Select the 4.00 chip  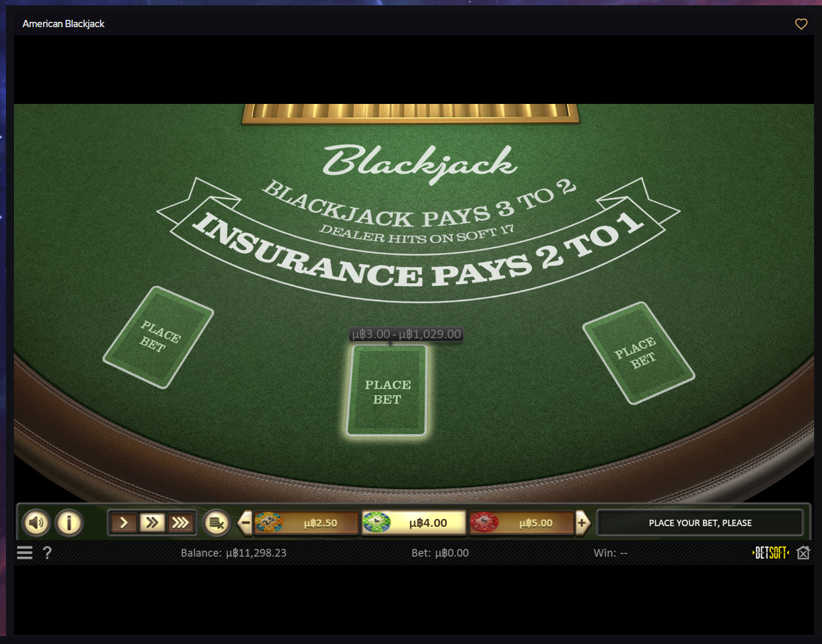(414, 523)
